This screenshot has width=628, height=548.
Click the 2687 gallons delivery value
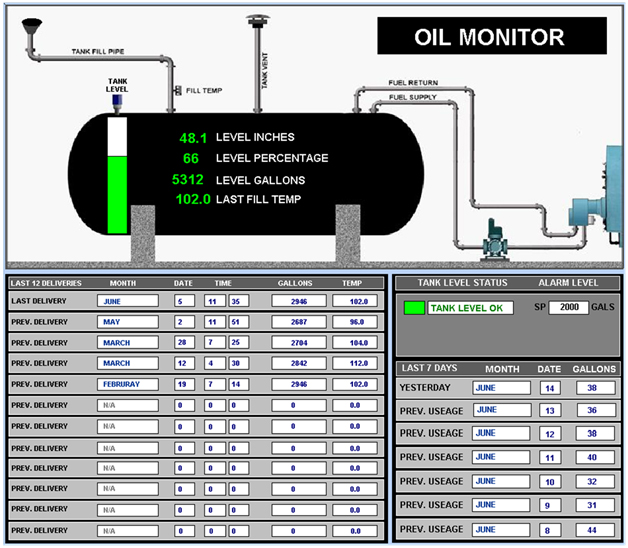(x=299, y=322)
